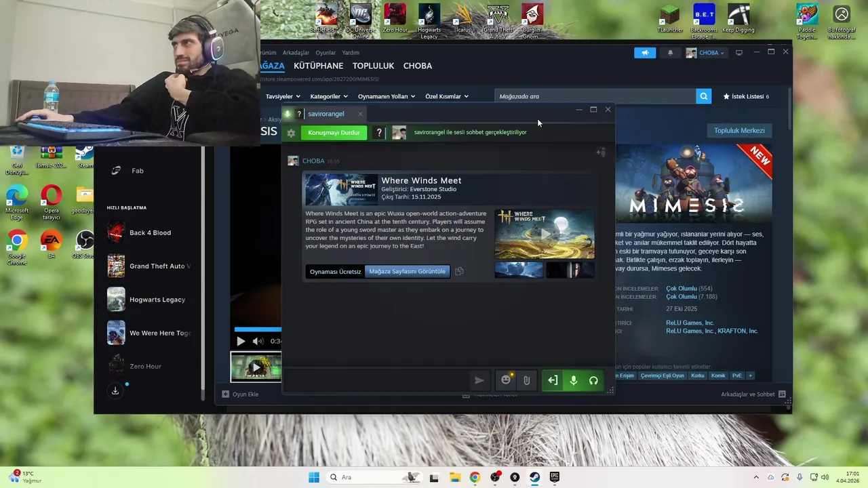Open the KÜTÜPHANE tab
868x488 pixels.
pyautogui.click(x=318, y=66)
